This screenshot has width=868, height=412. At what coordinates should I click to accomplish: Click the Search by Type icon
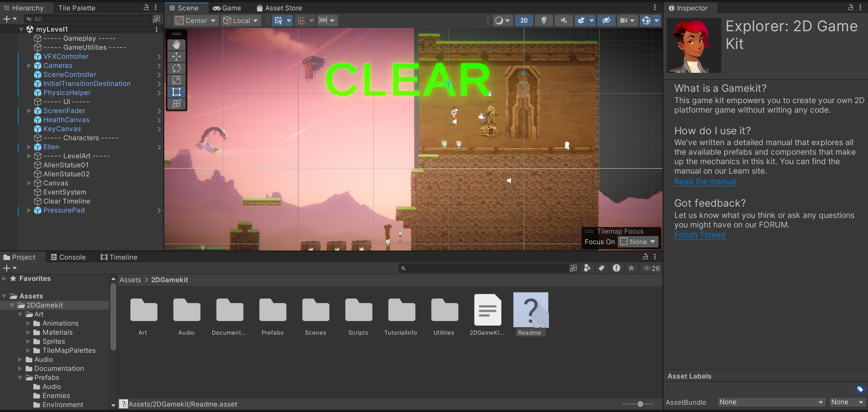click(587, 268)
